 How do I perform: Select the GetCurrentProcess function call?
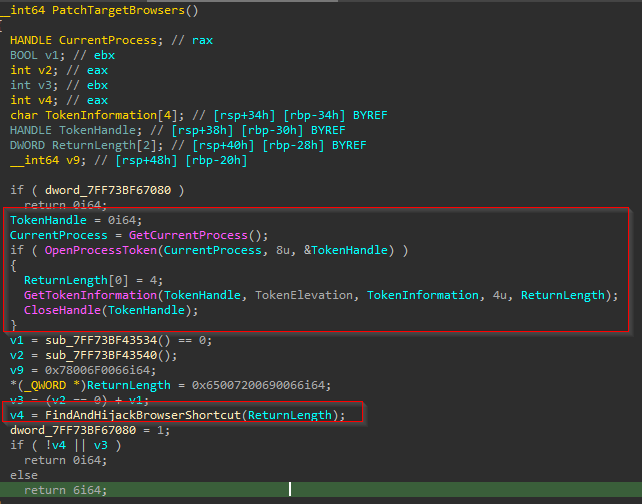tap(188, 235)
